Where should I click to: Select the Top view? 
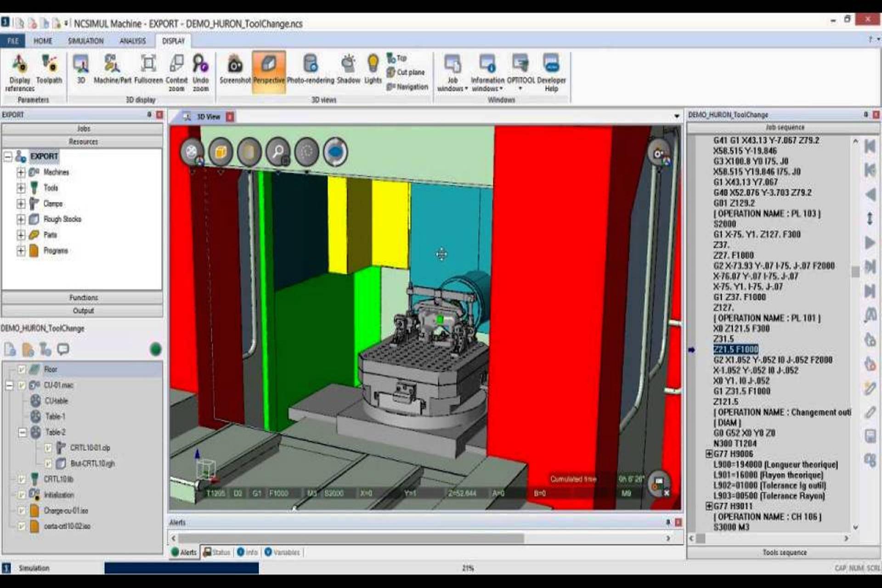coord(397,58)
